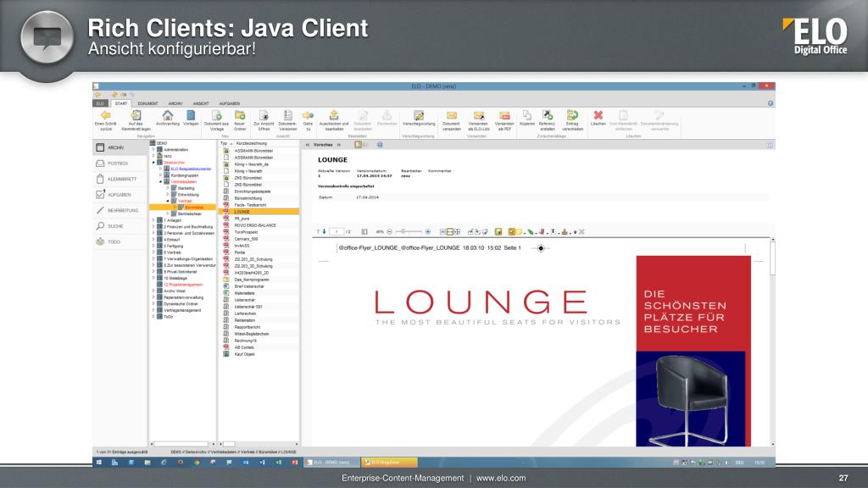Viewport: 868px width, 488px height.
Task: Click the Verschlagwortung icon in ribbon
Action: point(418,116)
